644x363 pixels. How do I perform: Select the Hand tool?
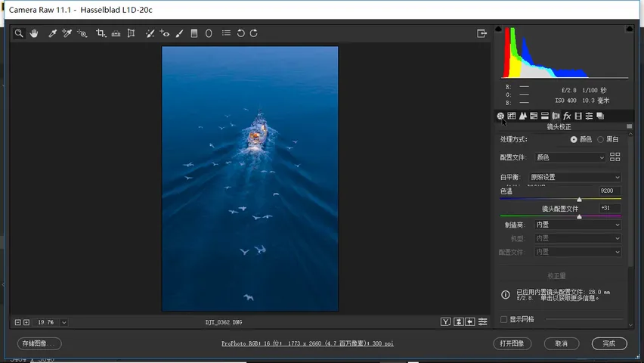34,33
